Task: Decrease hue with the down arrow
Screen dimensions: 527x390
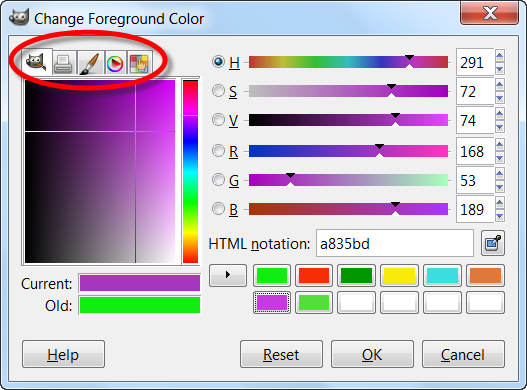Action: (499, 69)
